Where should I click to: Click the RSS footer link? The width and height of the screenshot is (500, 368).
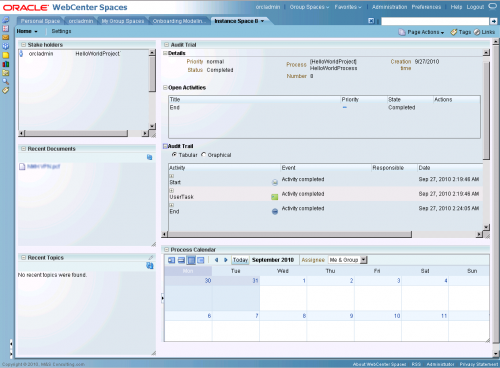(x=416, y=364)
